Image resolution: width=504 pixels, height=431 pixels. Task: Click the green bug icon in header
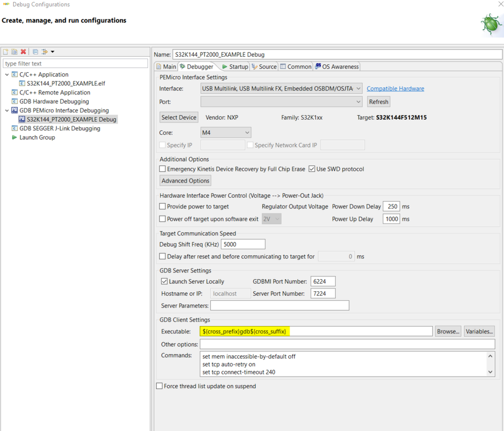point(491,24)
